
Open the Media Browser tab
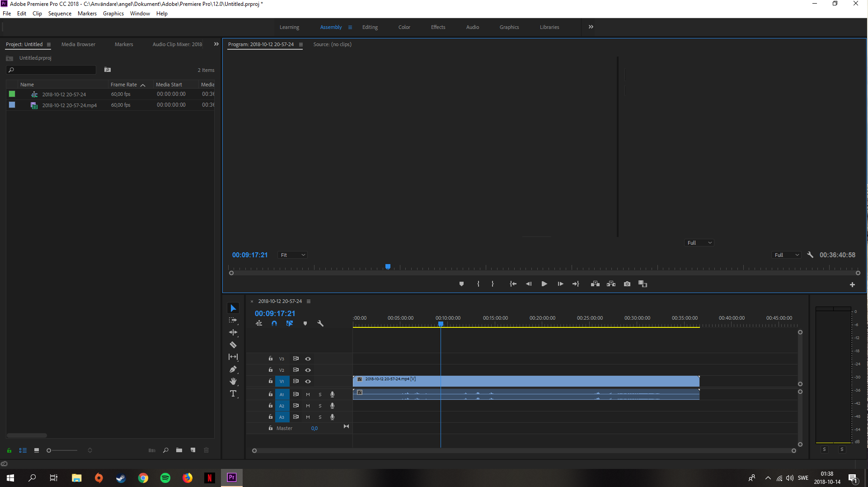point(78,44)
